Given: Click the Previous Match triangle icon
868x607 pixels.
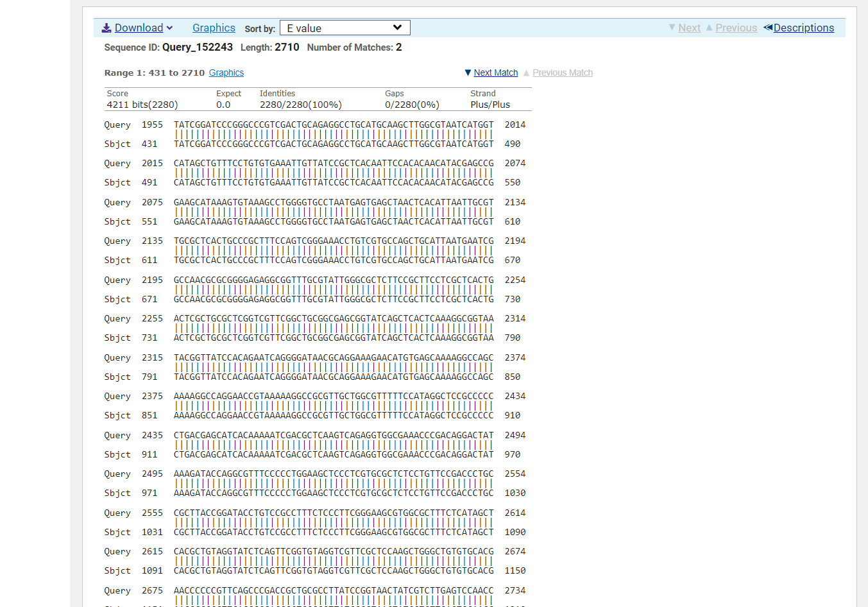Looking at the screenshot, I should tap(527, 73).
